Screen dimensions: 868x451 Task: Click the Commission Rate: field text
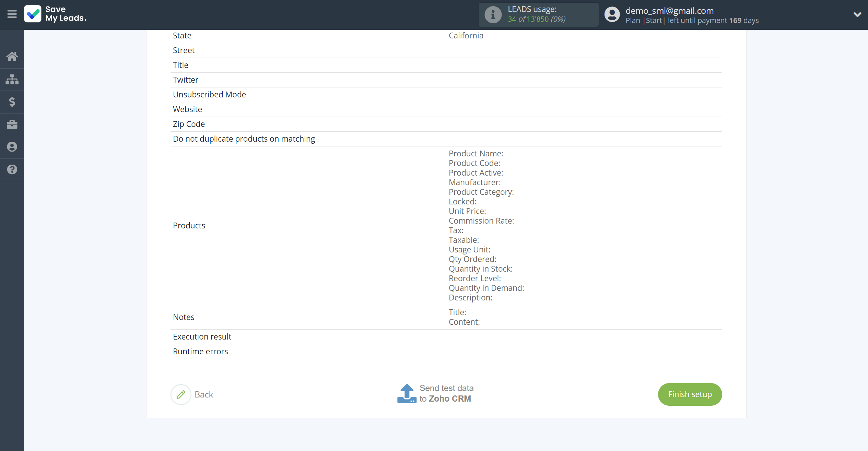tap(481, 221)
